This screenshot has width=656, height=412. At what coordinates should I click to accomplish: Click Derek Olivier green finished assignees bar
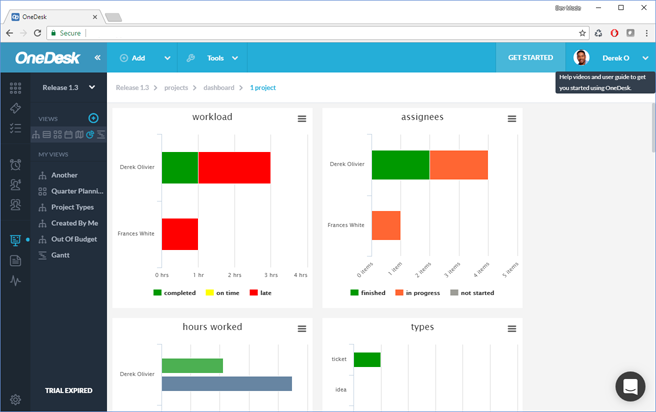click(x=400, y=165)
